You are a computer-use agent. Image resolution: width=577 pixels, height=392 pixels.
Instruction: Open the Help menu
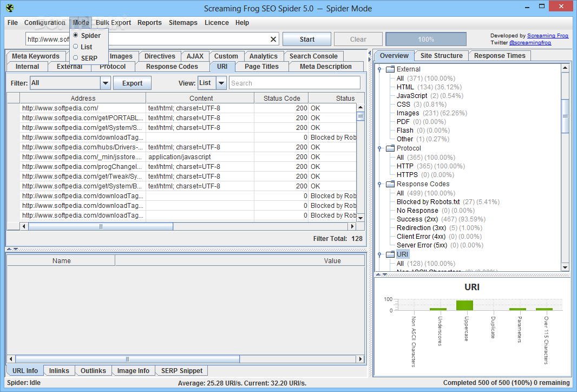(242, 22)
